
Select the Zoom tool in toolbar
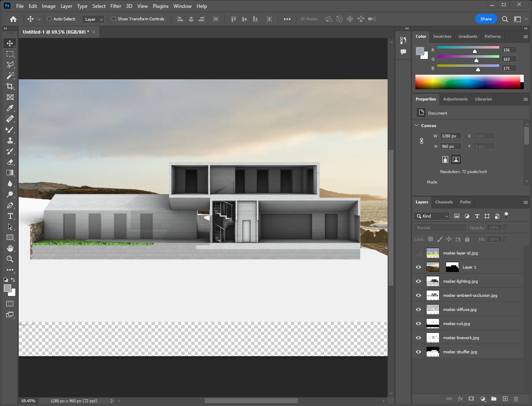[x=10, y=259]
